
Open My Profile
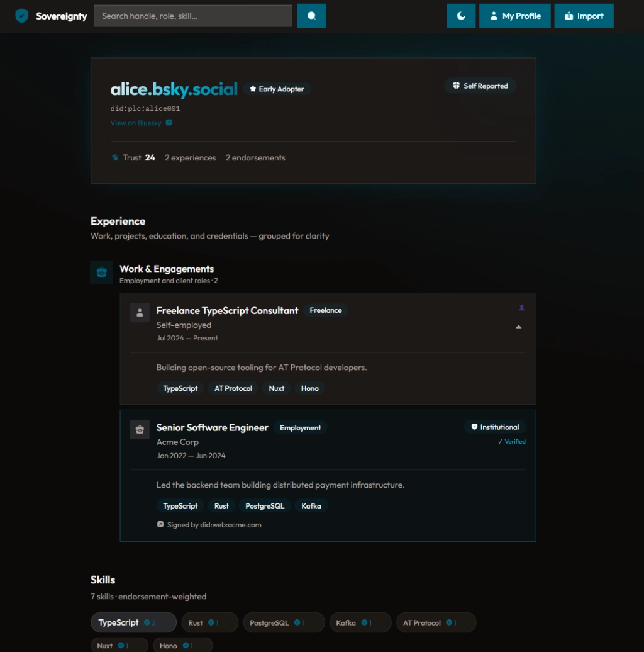515,16
